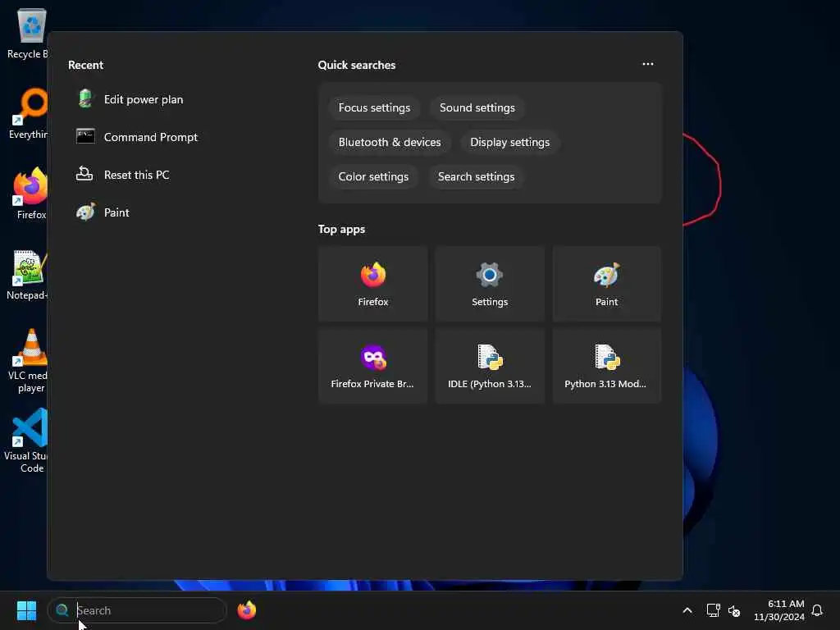Open the three-dots options menu

click(x=648, y=64)
